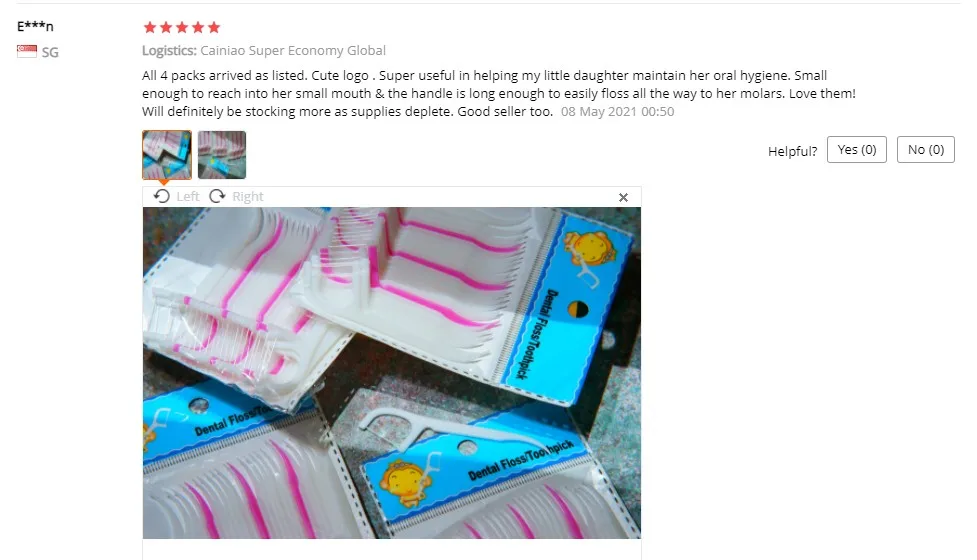Click the first red rating star

click(150, 27)
